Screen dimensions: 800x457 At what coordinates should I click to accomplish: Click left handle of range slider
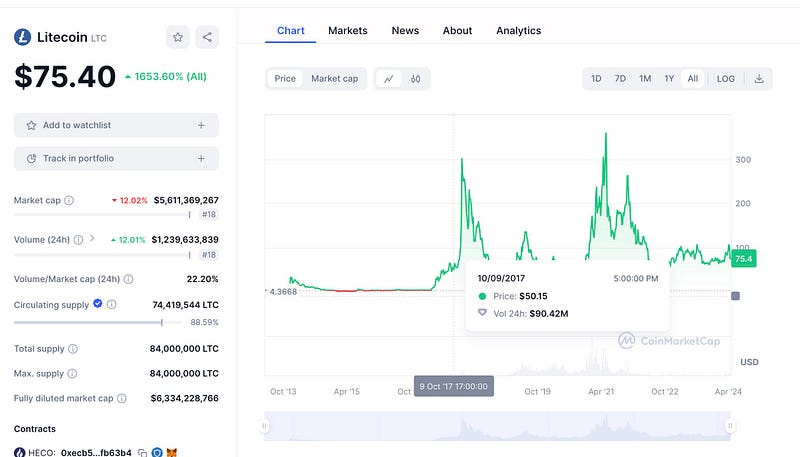264,425
